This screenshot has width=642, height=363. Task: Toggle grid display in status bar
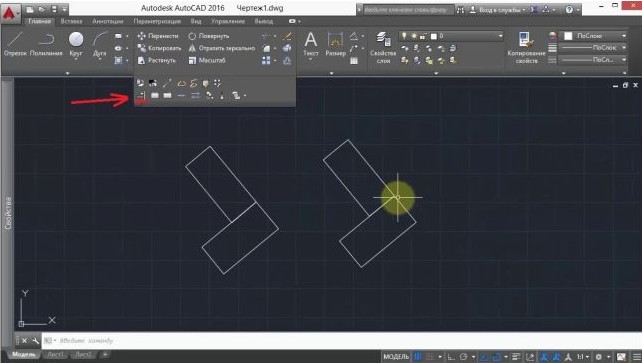[x=418, y=357]
